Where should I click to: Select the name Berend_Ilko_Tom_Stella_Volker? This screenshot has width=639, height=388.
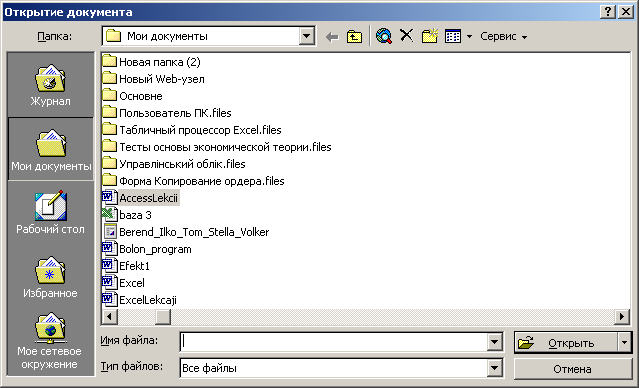[x=194, y=232]
